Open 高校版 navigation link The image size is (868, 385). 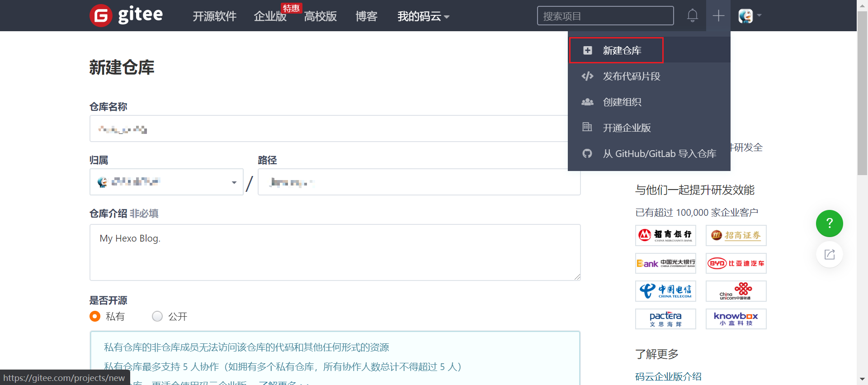[x=321, y=16]
